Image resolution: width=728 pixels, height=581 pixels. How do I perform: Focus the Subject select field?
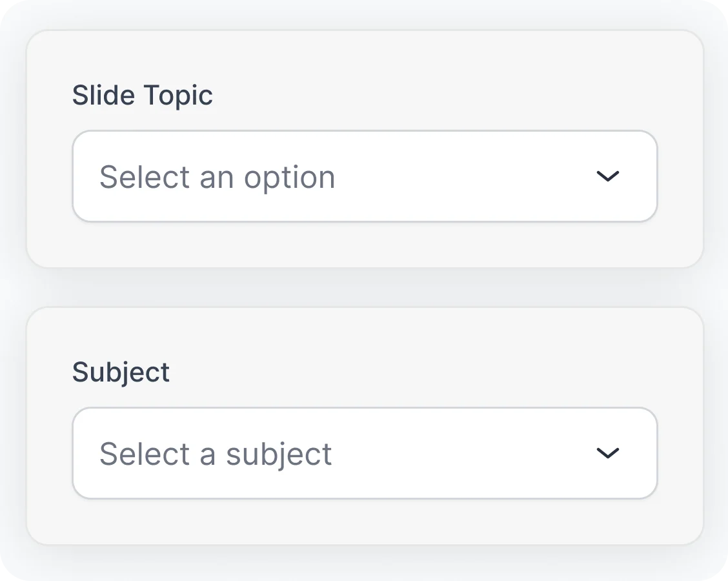(x=365, y=453)
